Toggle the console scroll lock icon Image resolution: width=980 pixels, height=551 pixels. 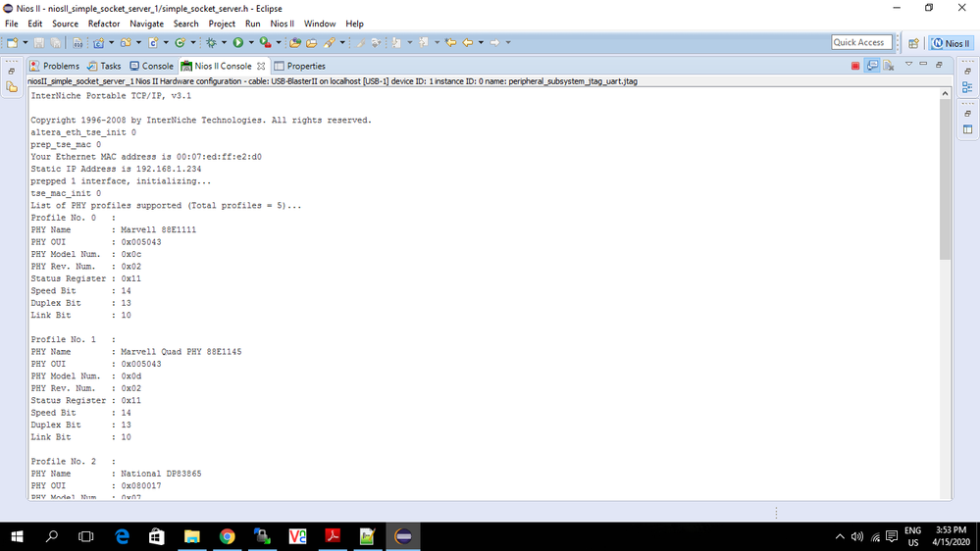click(872, 66)
